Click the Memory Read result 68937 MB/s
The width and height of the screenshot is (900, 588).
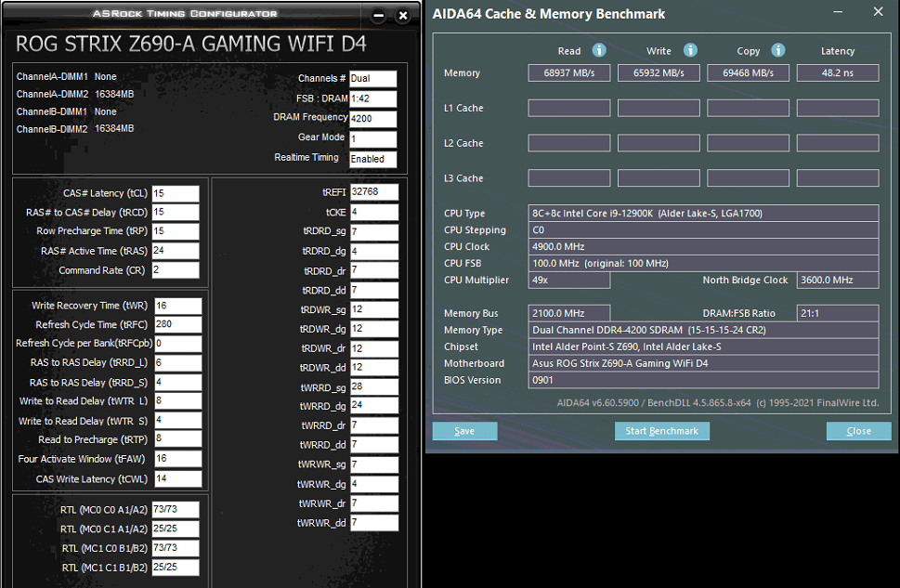(568, 73)
